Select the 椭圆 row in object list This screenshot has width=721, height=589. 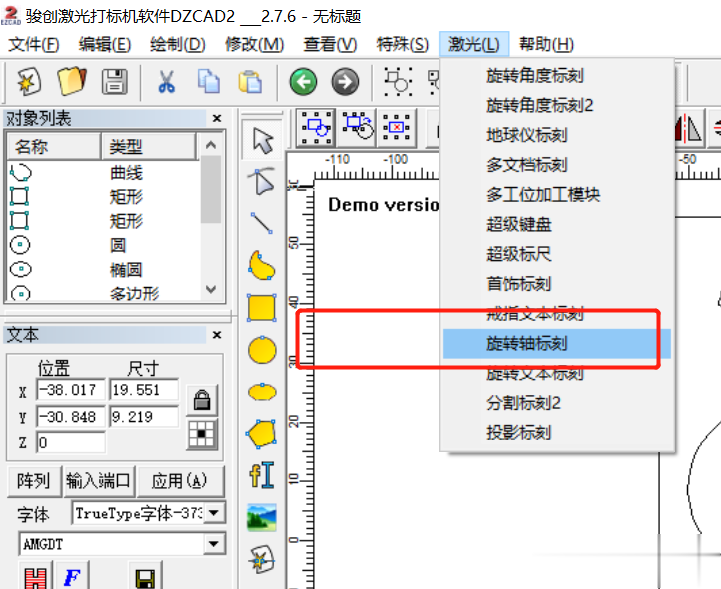[103, 269]
